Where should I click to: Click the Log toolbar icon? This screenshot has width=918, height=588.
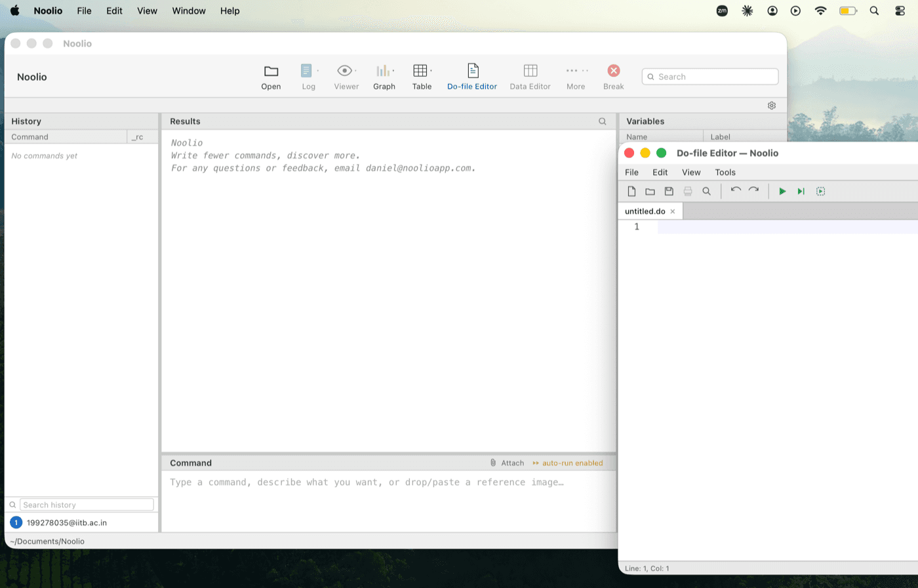click(x=306, y=71)
